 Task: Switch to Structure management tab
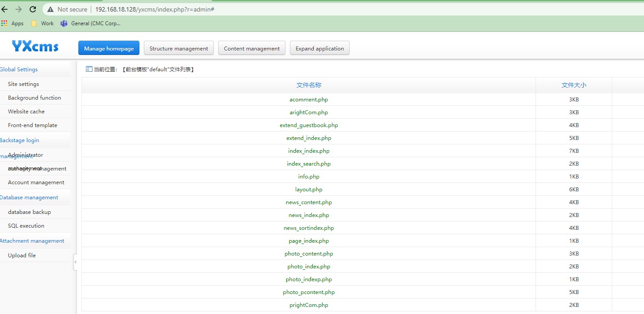pyautogui.click(x=178, y=48)
